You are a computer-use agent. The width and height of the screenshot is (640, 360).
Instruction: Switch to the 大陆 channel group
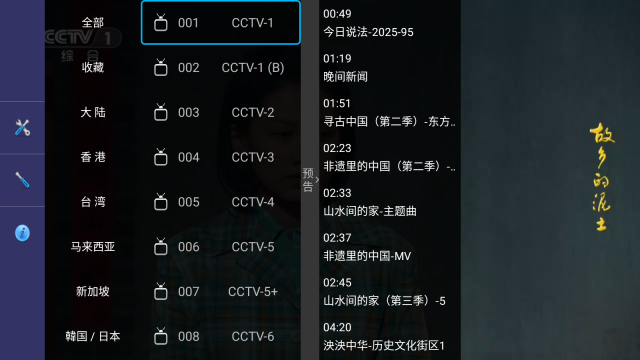[93, 112]
